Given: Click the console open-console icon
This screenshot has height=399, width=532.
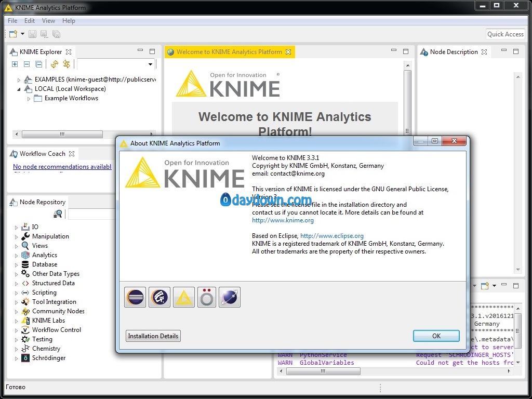Looking at the screenshot, I should (485, 286).
